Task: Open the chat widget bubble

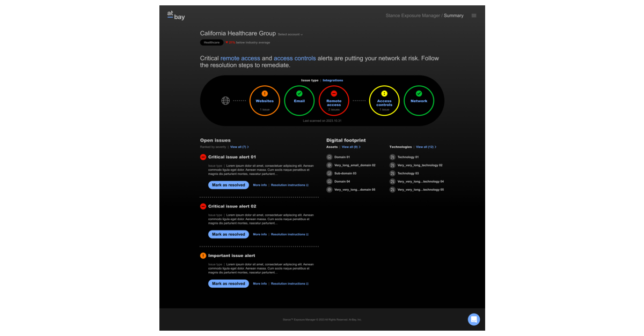Action: pyautogui.click(x=473, y=319)
